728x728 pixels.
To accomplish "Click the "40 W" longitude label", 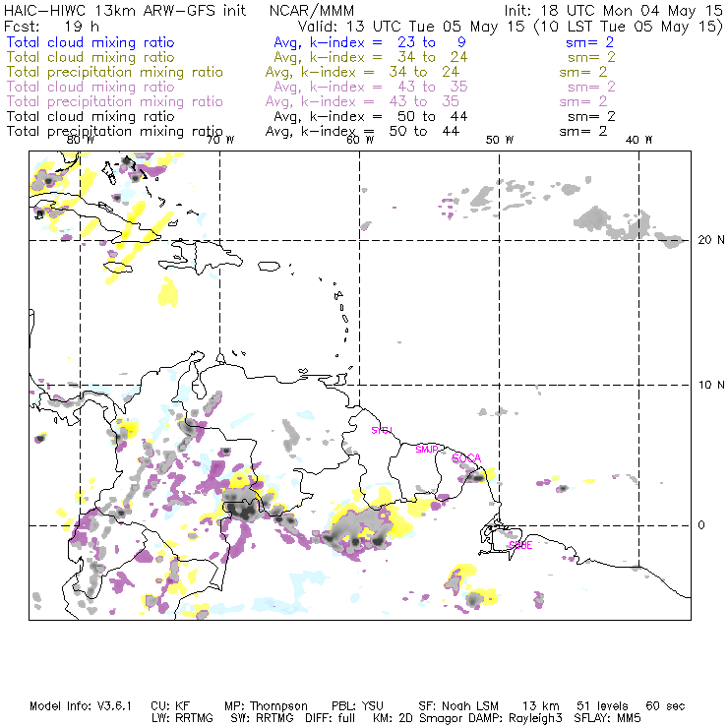I will [x=638, y=140].
